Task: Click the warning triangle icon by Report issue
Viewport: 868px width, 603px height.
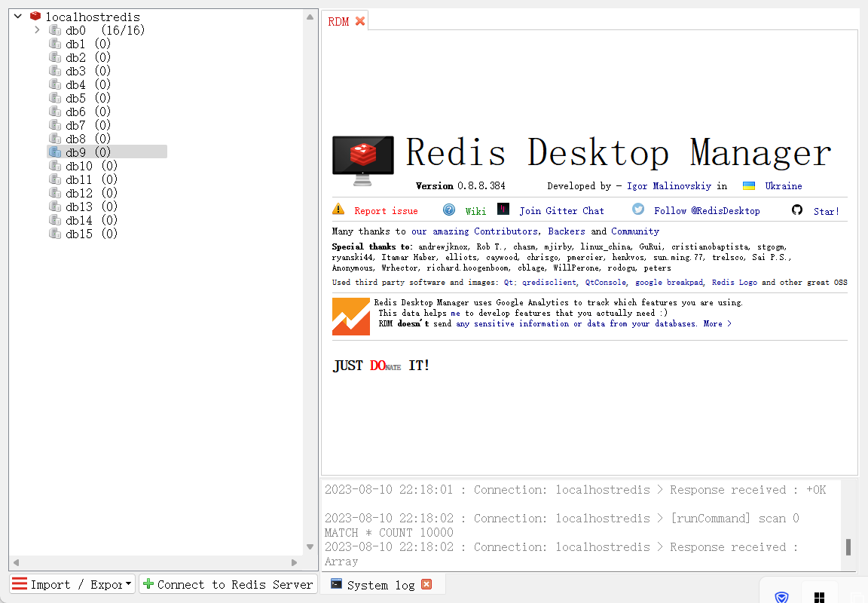Action: (338, 210)
